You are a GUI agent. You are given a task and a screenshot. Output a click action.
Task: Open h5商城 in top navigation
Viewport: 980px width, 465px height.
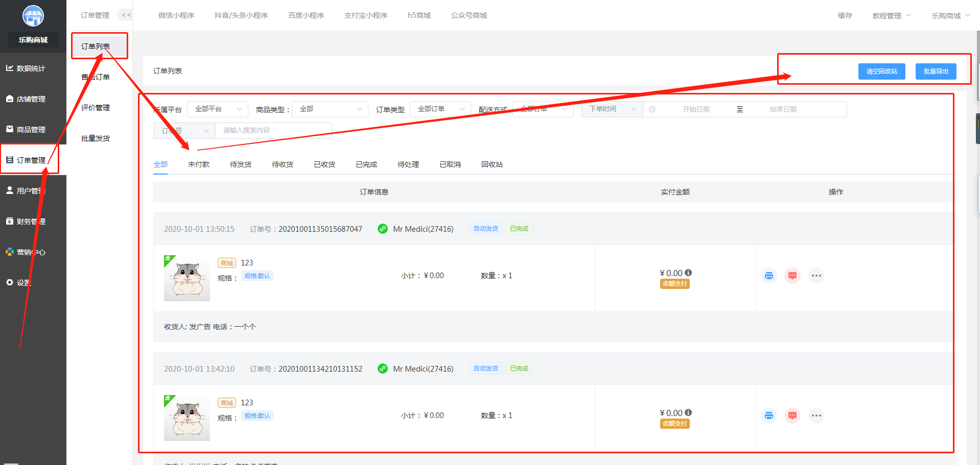419,15
